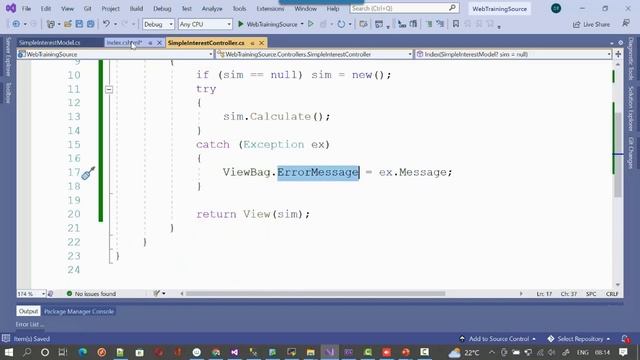Click the Search (Ctrl+Q) box

[404, 8]
